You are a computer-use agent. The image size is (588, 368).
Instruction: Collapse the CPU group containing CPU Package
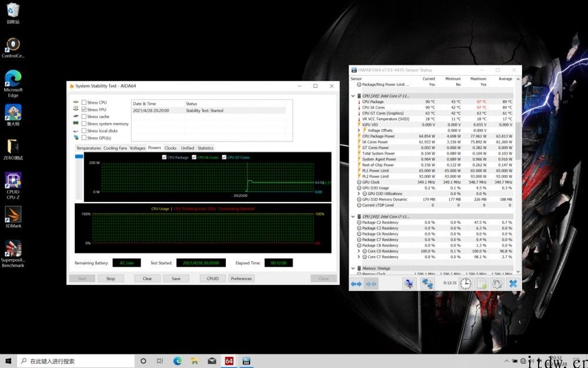pyautogui.click(x=353, y=96)
